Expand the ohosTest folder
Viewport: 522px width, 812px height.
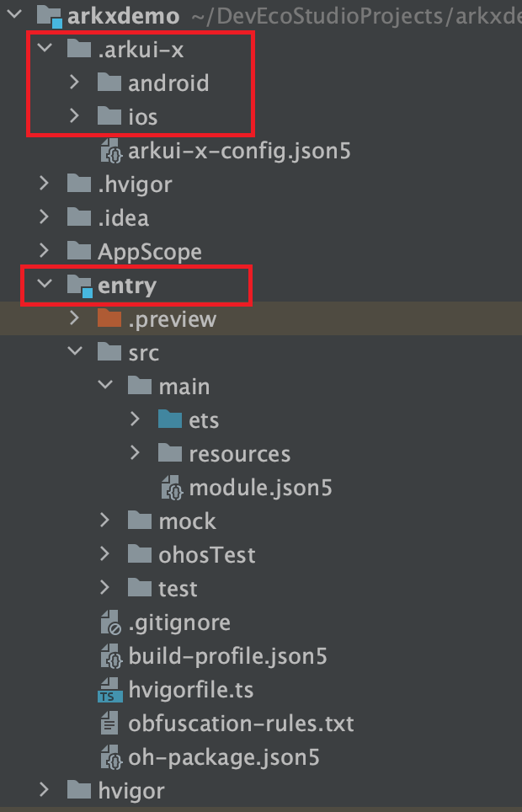click(x=105, y=554)
